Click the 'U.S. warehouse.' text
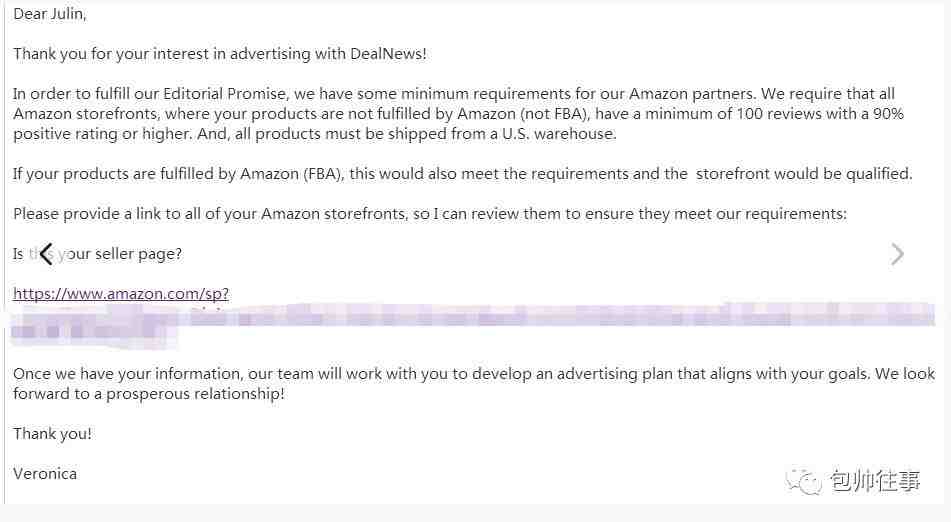 (x=559, y=134)
